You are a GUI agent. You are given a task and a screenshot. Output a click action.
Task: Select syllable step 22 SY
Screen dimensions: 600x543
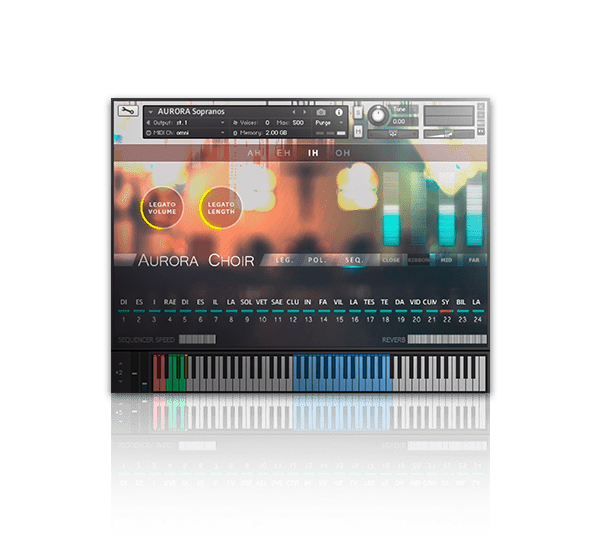tap(446, 302)
